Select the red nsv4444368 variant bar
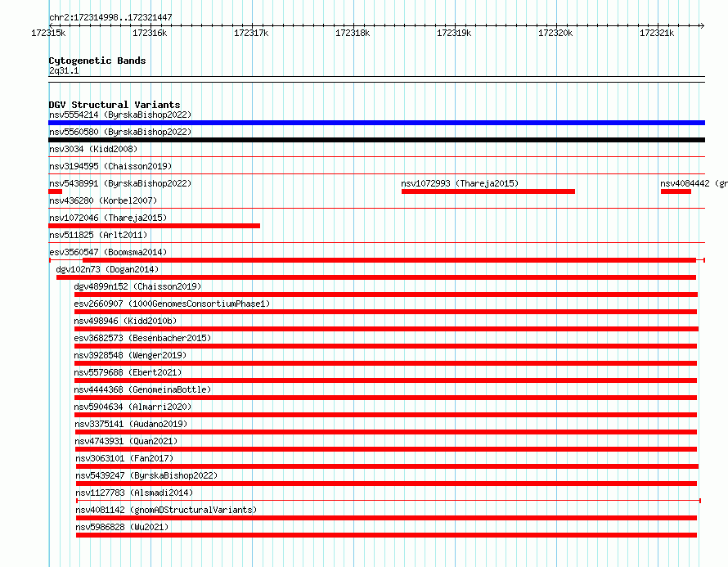Viewport: 728px width, 567px height. coord(385,398)
